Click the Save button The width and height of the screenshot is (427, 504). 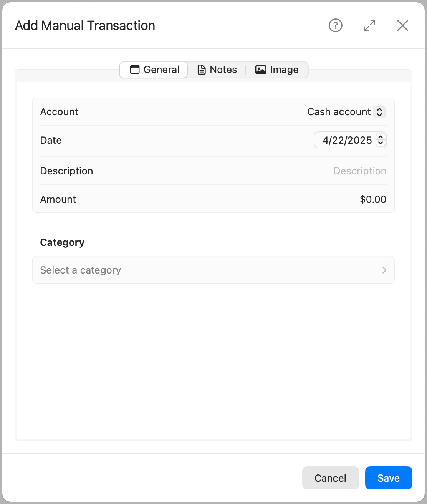[x=389, y=478]
